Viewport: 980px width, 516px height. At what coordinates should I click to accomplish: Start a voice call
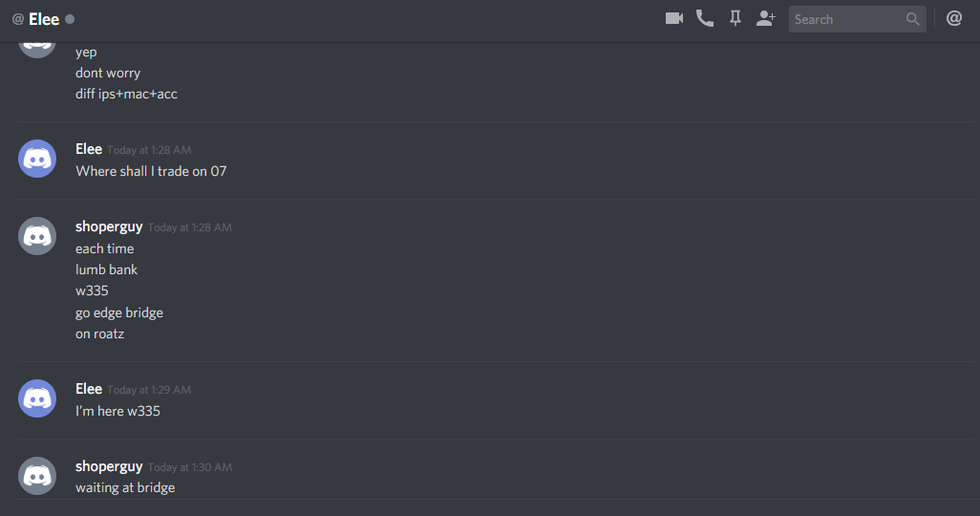704,19
